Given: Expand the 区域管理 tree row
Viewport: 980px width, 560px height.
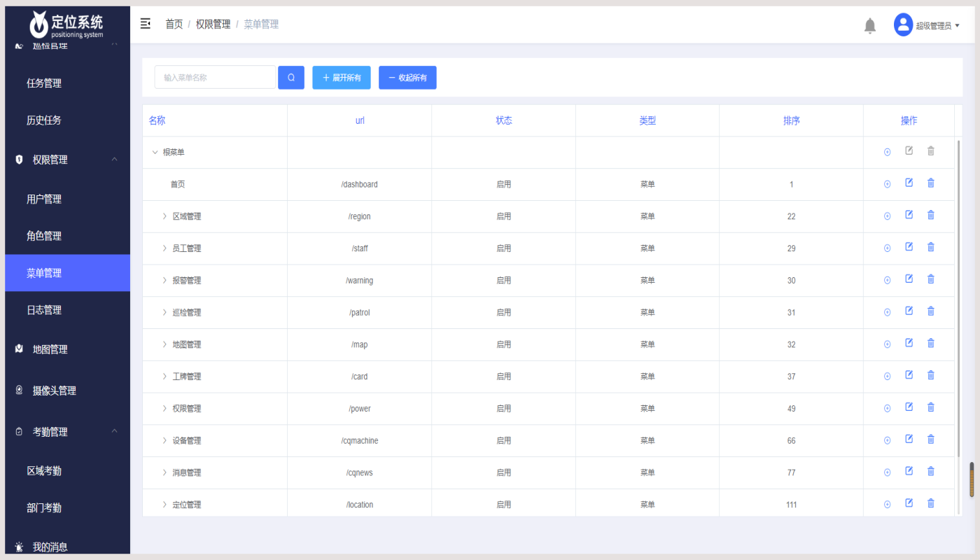Looking at the screenshot, I should click(x=165, y=216).
